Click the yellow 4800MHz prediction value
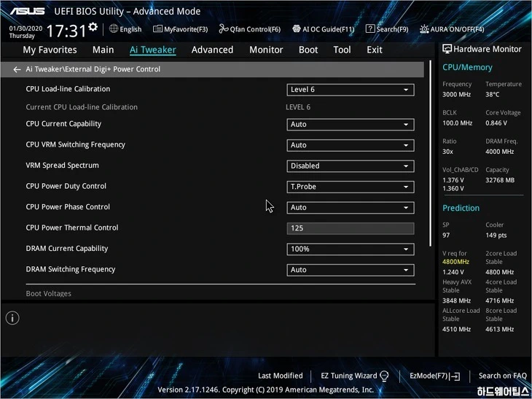532x399 pixels. 455,262
